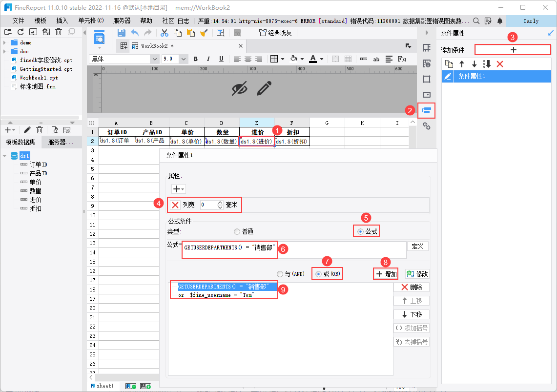Expand the demo folder

click(4, 42)
